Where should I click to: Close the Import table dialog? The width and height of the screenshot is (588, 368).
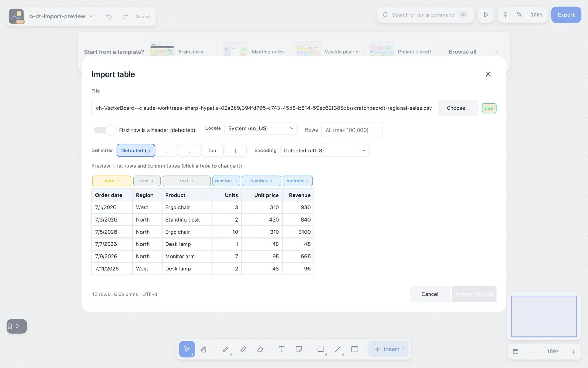(x=488, y=74)
